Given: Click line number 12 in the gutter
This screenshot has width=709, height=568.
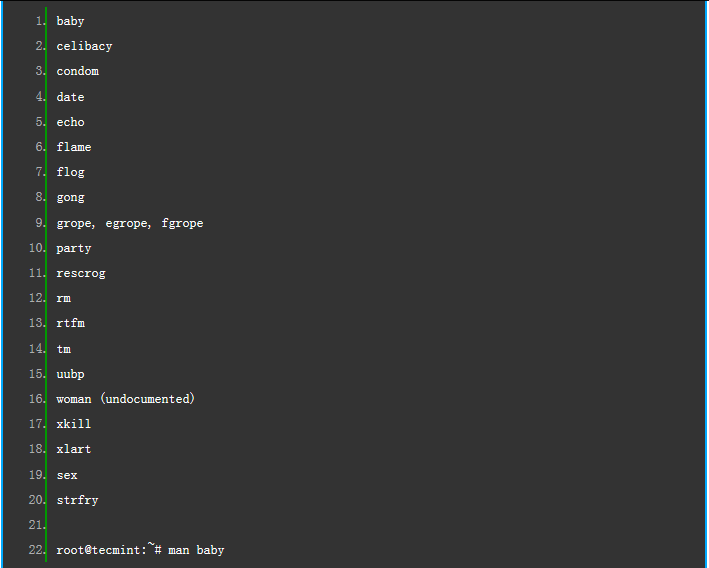Looking at the screenshot, I should (37, 298).
